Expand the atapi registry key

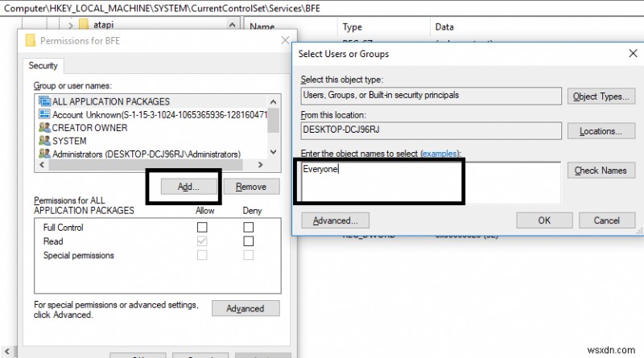click(70, 26)
